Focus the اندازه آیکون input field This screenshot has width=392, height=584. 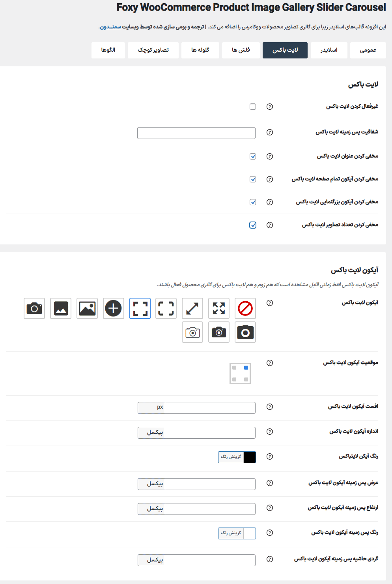210,432
